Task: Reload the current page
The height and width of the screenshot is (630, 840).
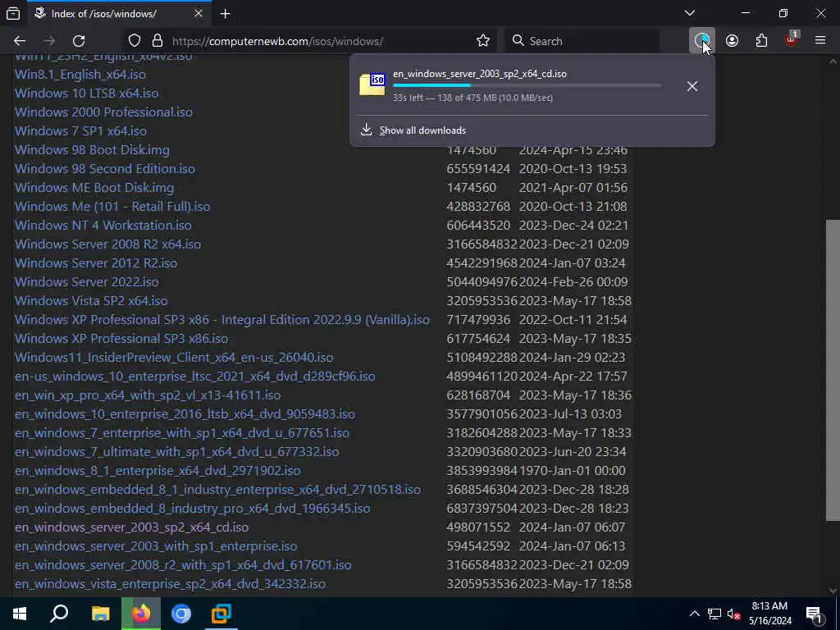Action: [79, 41]
